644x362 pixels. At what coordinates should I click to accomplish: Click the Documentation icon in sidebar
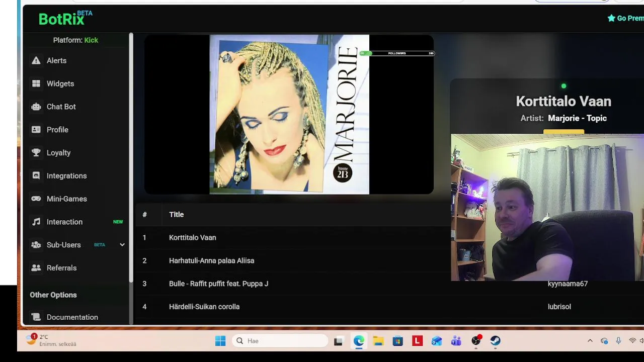coord(36,317)
